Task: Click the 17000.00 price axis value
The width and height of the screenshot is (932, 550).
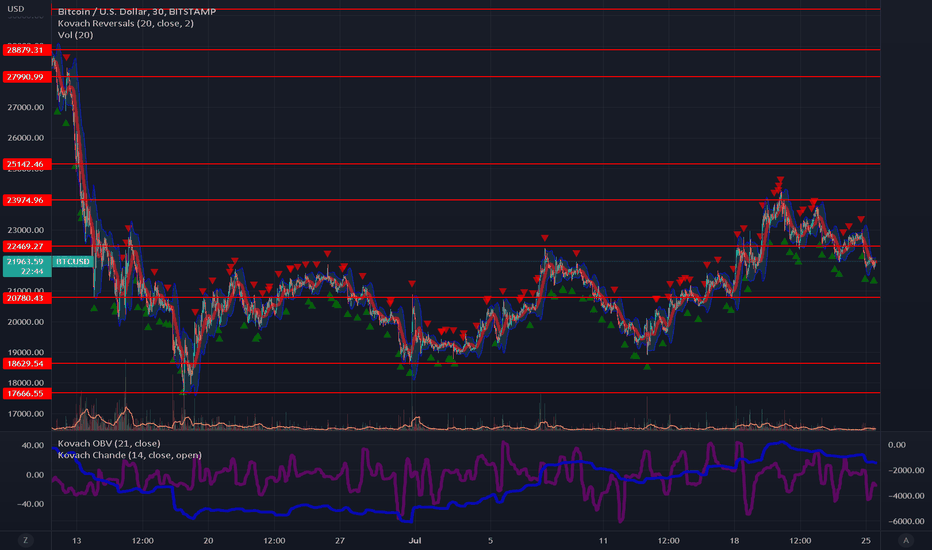Action: [26, 414]
